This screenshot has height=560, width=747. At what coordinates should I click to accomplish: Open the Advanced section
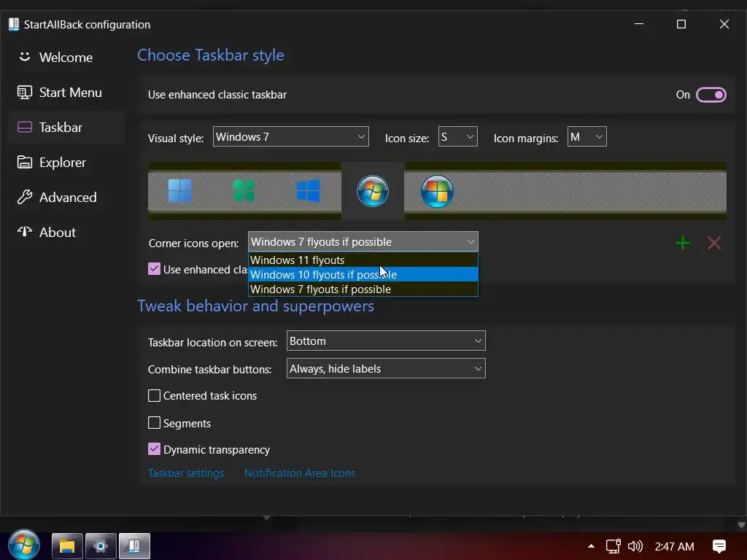tap(66, 197)
